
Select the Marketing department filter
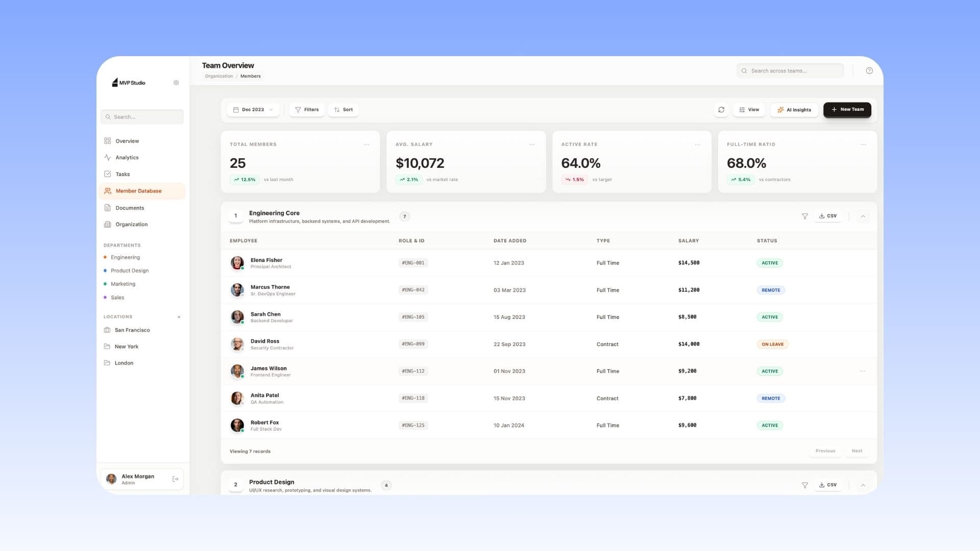tap(123, 284)
